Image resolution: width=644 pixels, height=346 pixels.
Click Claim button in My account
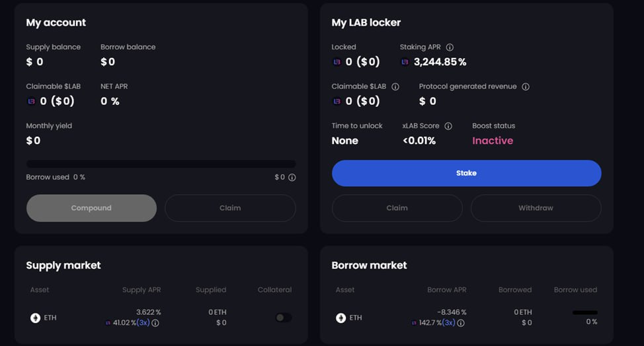[x=230, y=208]
